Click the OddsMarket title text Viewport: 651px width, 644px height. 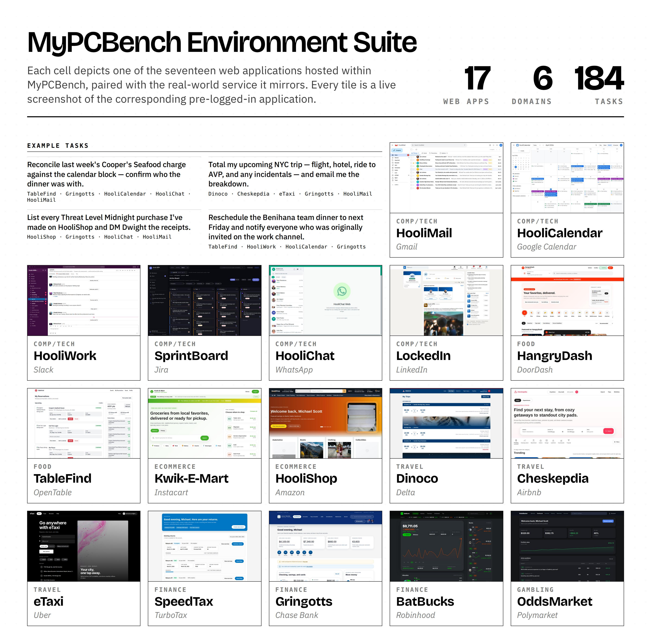[x=554, y=601]
